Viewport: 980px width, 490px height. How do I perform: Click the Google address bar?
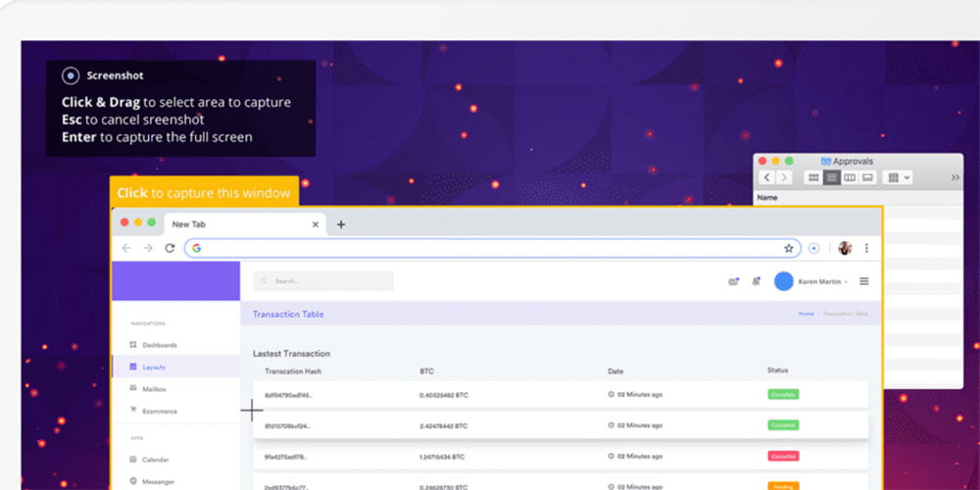(493, 248)
